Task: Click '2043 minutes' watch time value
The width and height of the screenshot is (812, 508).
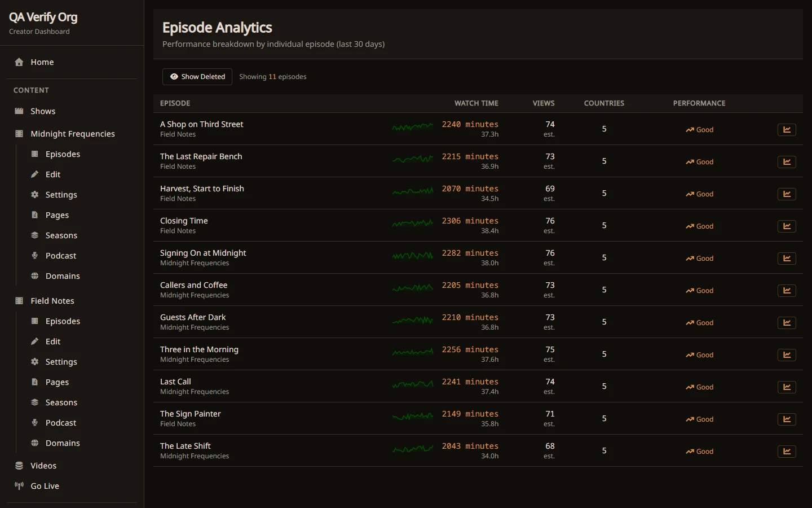Action: coord(470,446)
